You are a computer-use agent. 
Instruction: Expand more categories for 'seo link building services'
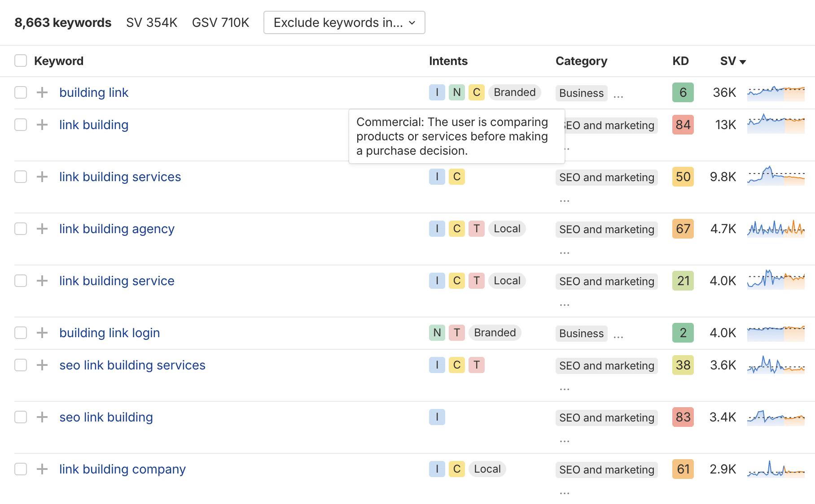coord(565,389)
